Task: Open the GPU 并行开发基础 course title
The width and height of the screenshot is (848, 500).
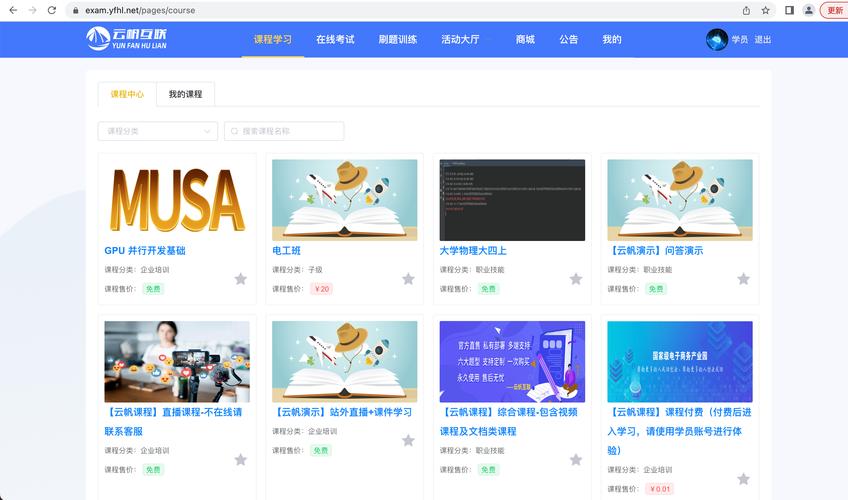Action: (x=145, y=250)
